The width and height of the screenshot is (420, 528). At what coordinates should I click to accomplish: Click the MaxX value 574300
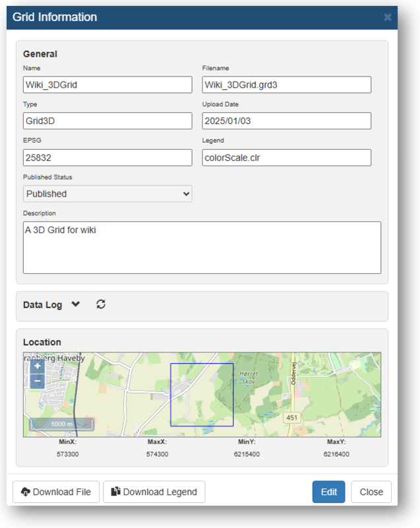157,454
